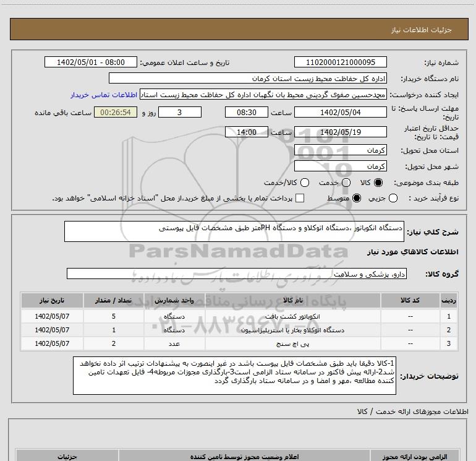Viewport: 476px width, 461px height.
Task: Select the دستگاه اتوکلاو بخار یا استریلیزاسیون cell
Action: (292, 330)
